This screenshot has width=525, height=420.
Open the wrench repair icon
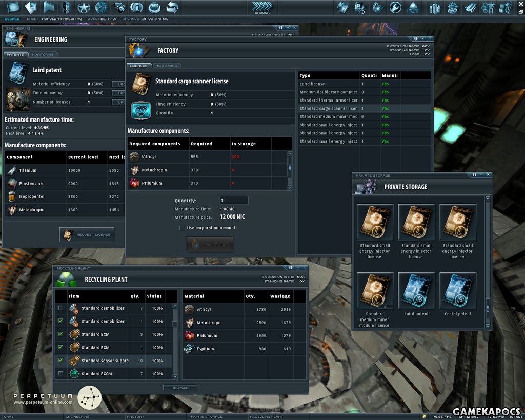(x=395, y=7)
